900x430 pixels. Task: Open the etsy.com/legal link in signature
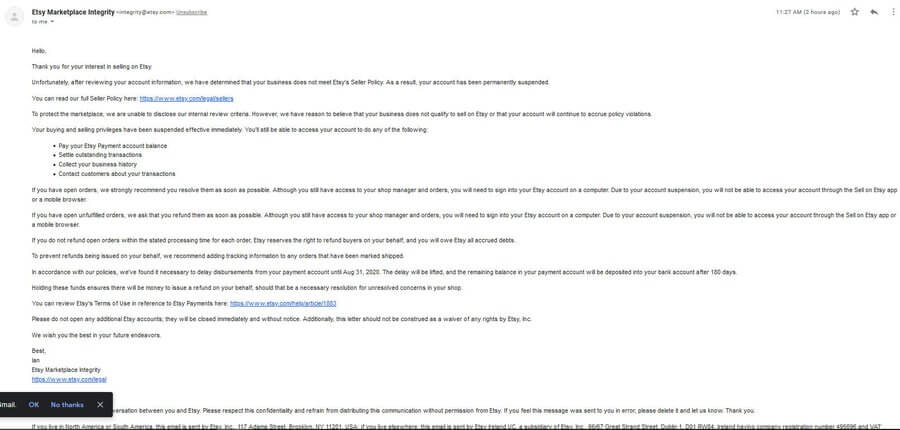(69, 379)
